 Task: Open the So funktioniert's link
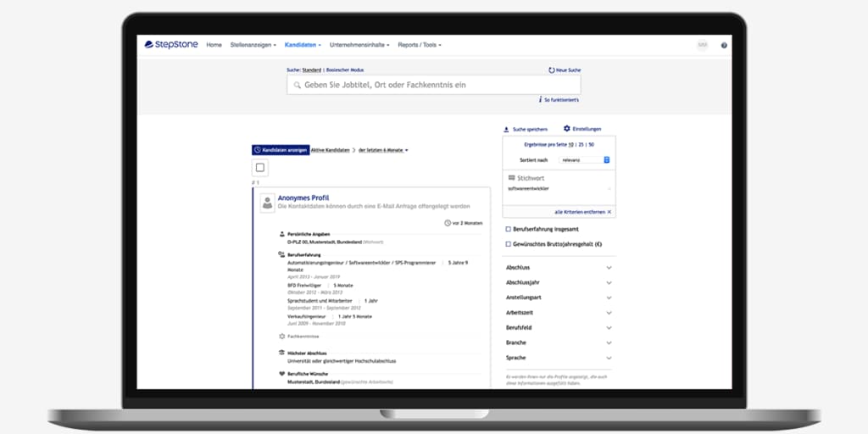(x=561, y=100)
